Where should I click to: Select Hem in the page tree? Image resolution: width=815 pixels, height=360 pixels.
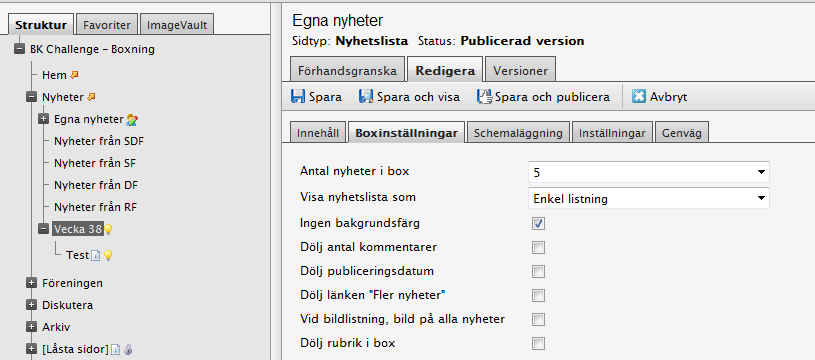pyautogui.click(x=54, y=75)
